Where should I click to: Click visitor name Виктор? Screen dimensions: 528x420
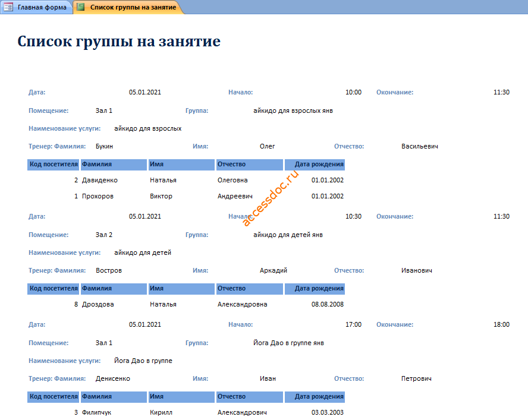tap(161, 196)
